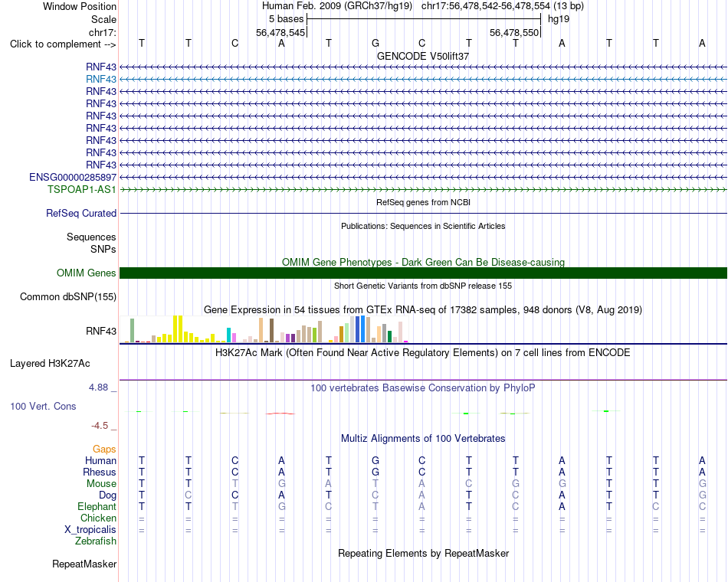This screenshot has height=582, width=728.
Task: Click the green TSPOAP1-AS1 transcript arrow line
Action: click(x=423, y=189)
